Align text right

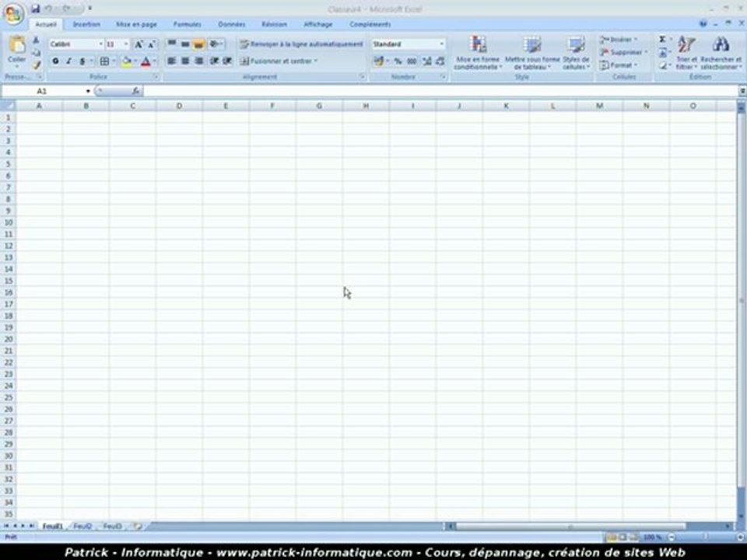pos(199,61)
